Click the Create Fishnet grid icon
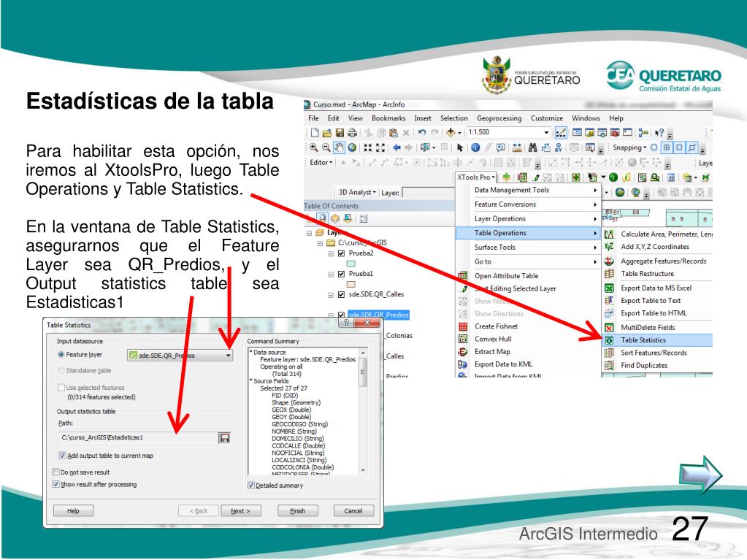Screen dimensions: 747x560 pos(463,326)
